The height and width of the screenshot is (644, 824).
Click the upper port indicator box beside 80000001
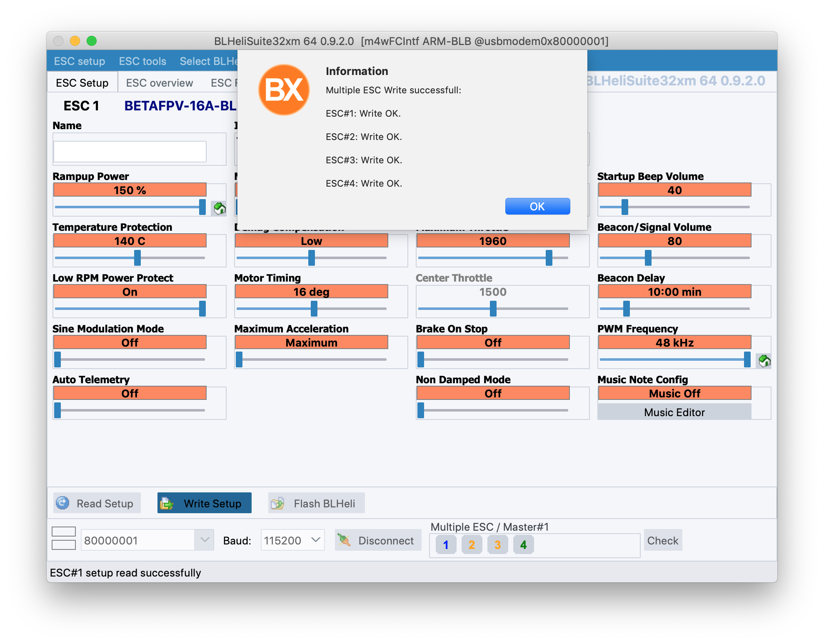pos(64,532)
